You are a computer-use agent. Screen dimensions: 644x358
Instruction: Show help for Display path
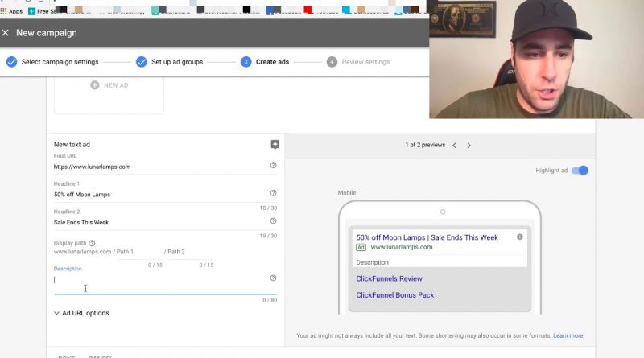pyautogui.click(x=92, y=243)
